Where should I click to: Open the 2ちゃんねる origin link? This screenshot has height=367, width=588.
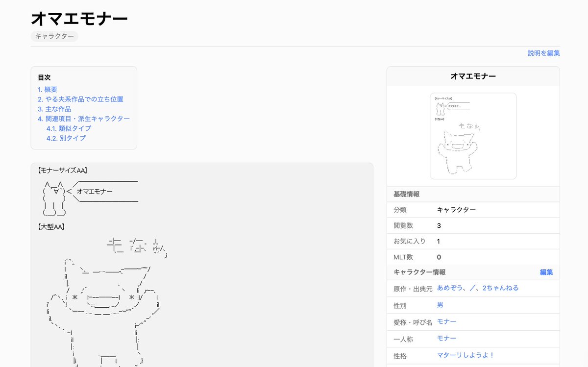tap(500, 288)
